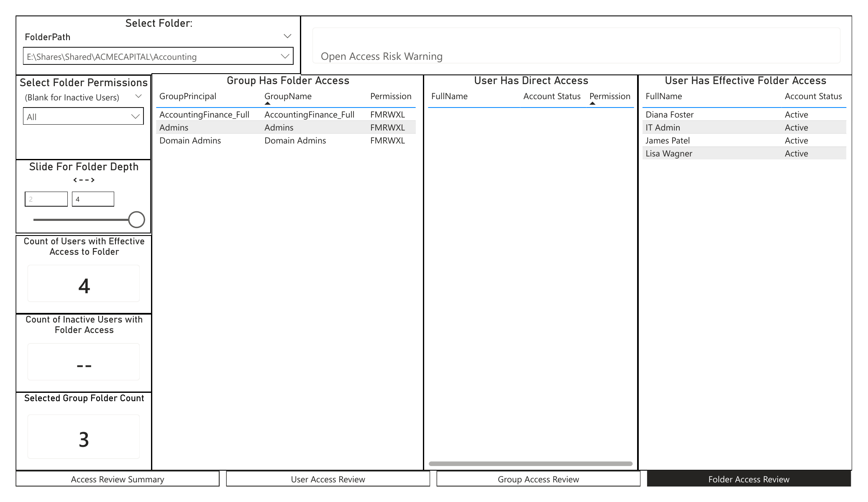Viewport: 868px width, 502px height.
Task: Click the maximum folder depth box showing 4
Action: (93, 199)
